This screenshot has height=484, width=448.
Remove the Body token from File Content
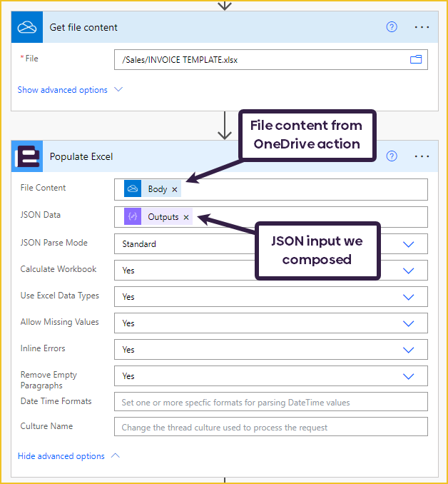coord(175,190)
